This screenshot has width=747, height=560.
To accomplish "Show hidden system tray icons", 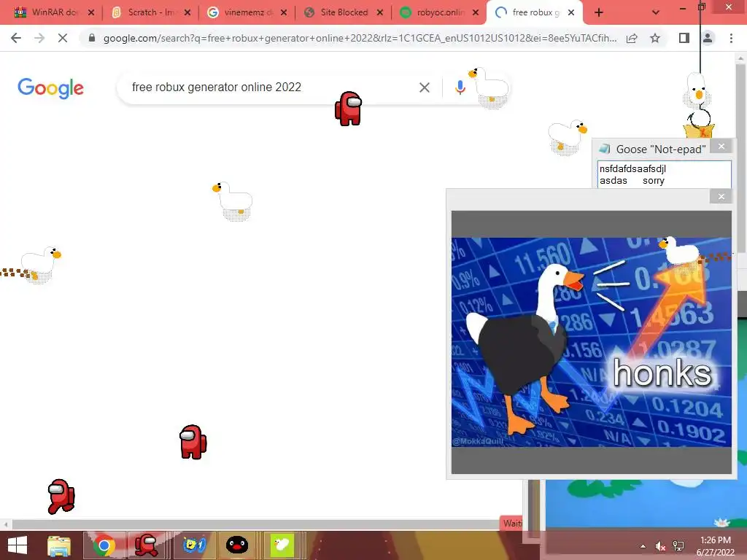I will [643, 546].
